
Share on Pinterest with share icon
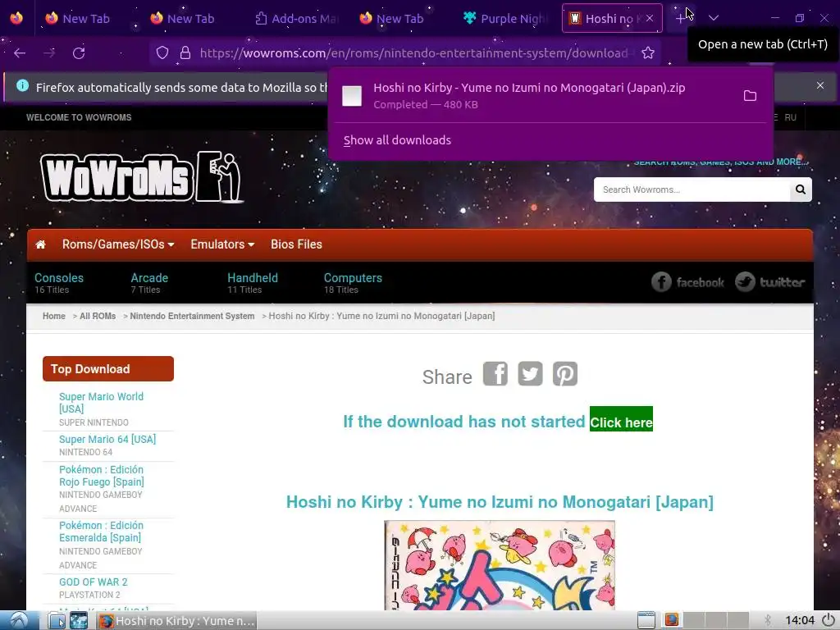(565, 373)
